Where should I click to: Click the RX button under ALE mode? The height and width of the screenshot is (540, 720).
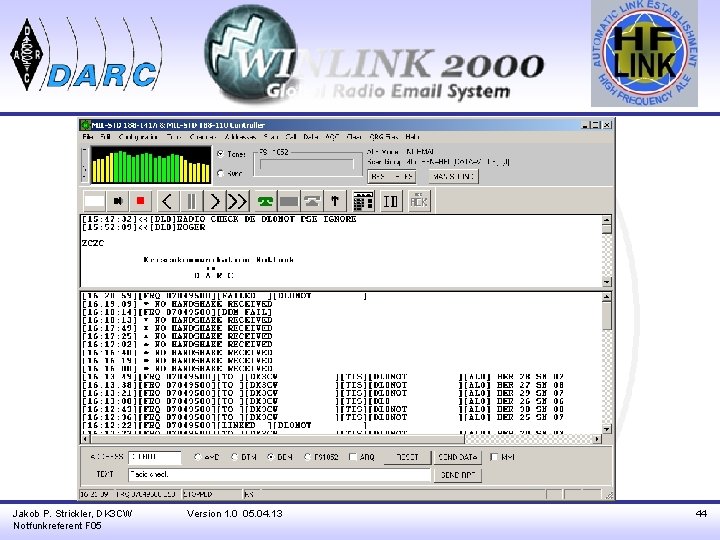pos(391,176)
